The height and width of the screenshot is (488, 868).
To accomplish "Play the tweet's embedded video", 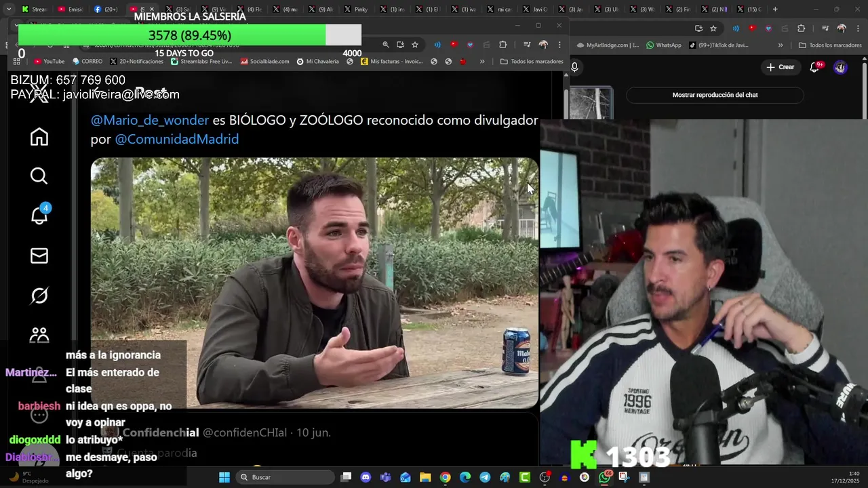I will click(x=315, y=283).
